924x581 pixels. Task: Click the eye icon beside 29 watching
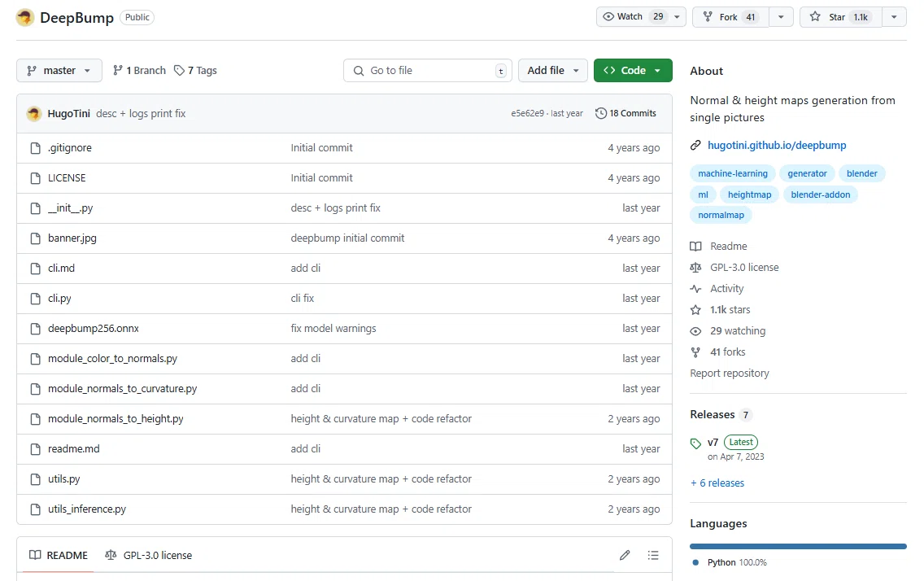pos(695,331)
